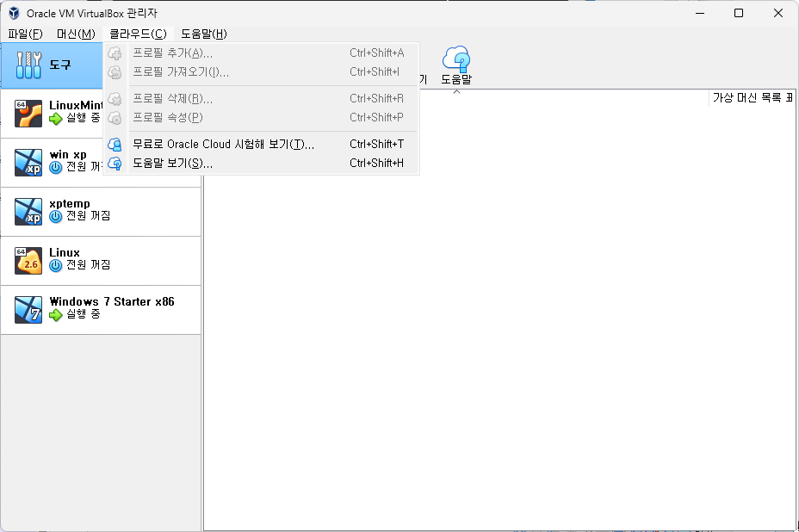The image size is (799, 532).
Task: Click the Windows 7 OS icon
Action: 28,310
